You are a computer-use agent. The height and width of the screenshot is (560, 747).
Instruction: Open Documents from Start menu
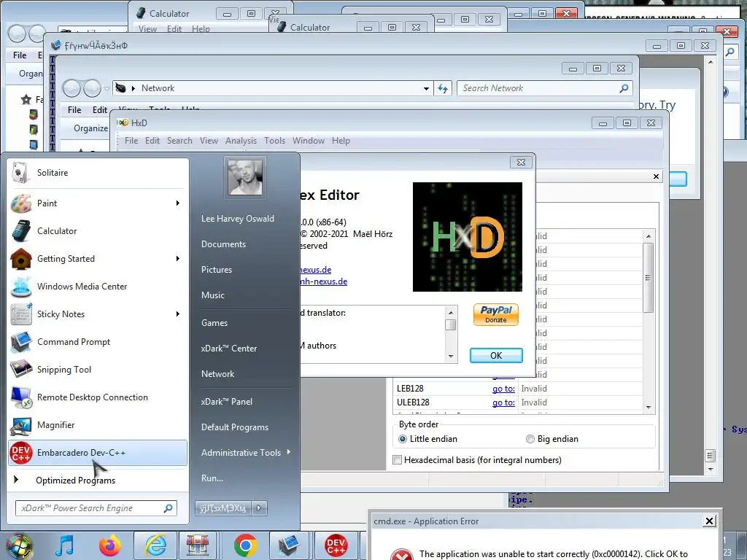(x=223, y=244)
